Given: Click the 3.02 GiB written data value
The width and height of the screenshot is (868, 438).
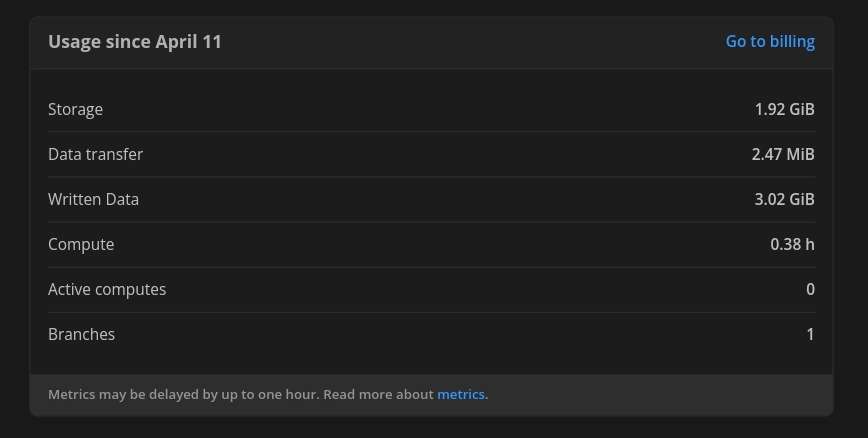Looking at the screenshot, I should pos(784,199).
